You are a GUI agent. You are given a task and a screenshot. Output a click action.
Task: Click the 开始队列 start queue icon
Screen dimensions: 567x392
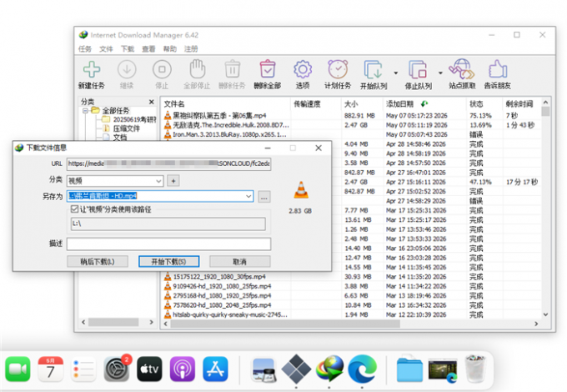pos(374,69)
